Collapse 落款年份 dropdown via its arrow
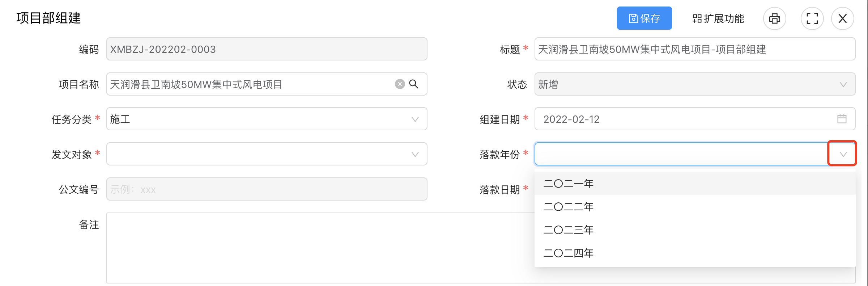868x286 pixels. [x=843, y=154]
